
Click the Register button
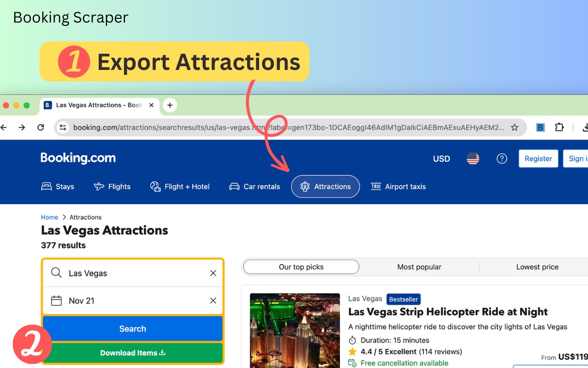(538, 159)
